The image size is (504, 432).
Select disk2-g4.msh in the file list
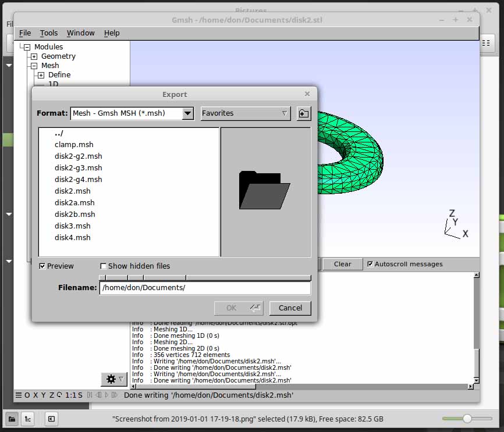[x=129, y=179]
